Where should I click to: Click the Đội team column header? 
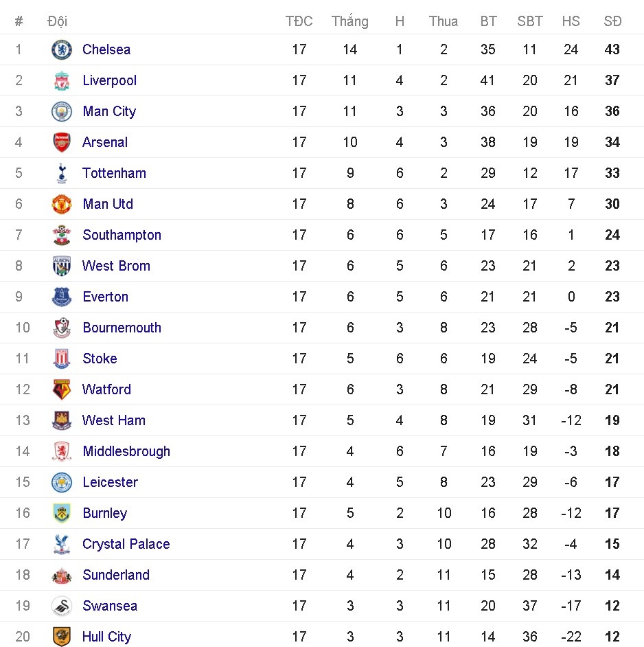point(57,21)
